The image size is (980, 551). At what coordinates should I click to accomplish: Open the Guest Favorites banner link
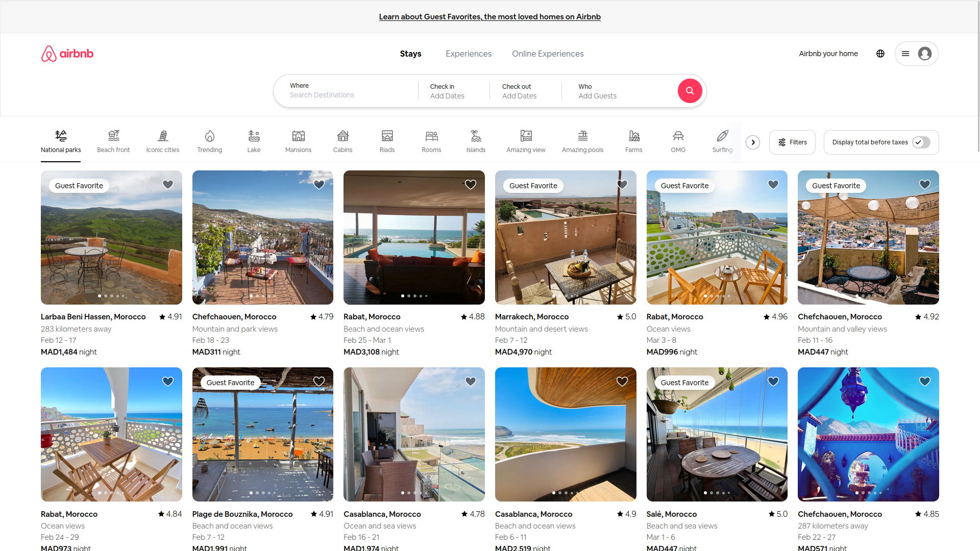489,16
